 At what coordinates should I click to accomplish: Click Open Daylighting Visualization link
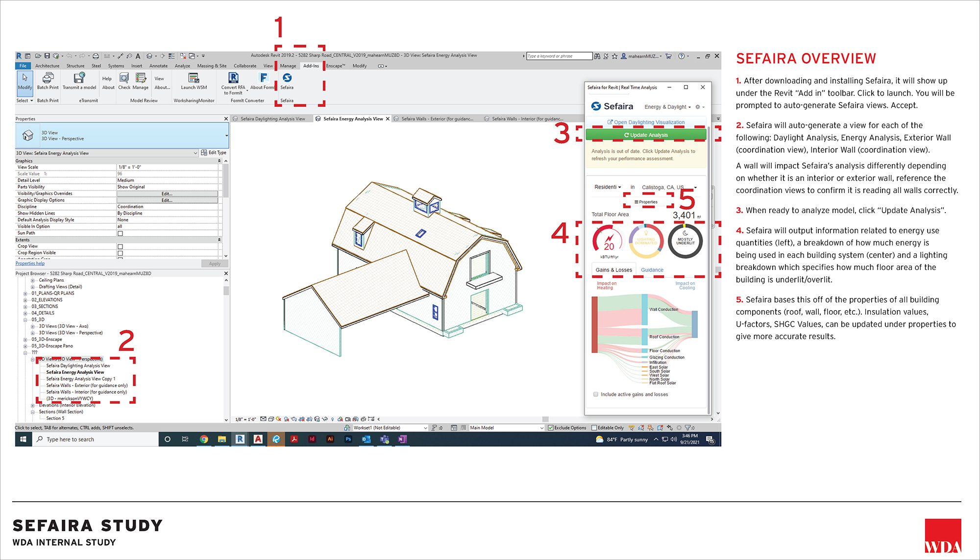646,122
